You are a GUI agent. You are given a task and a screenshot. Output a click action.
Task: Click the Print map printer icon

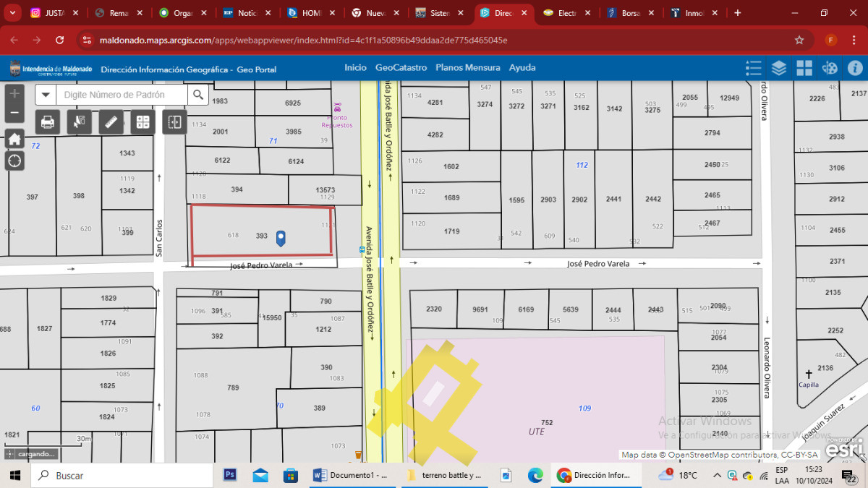(x=48, y=122)
